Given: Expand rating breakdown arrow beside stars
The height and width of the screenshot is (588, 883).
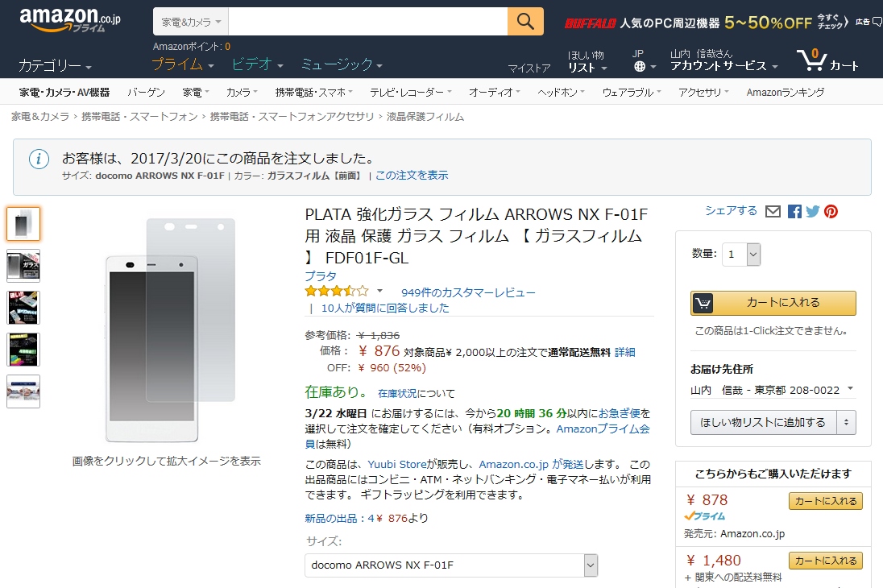Looking at the screenshot, I should 379,292.
